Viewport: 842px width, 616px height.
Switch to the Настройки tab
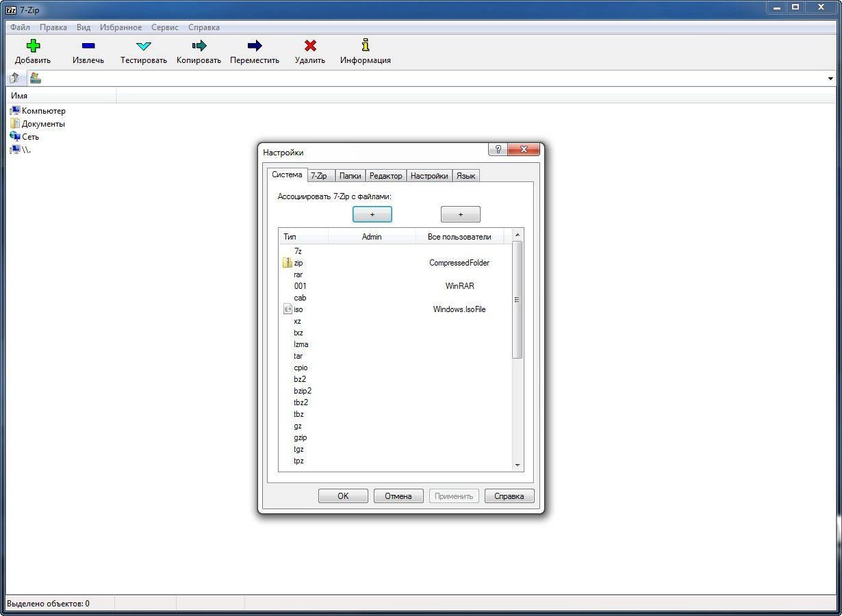(429, 176)
